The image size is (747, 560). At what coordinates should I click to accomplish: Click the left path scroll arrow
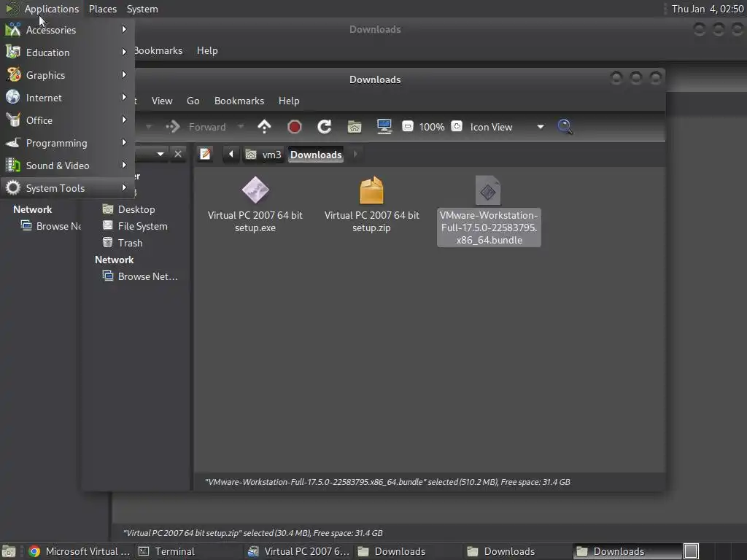(231, 155)
